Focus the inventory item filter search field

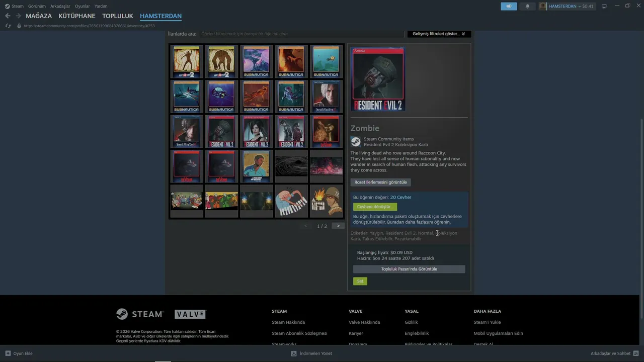pyautogui.click(x=301, y=34)
